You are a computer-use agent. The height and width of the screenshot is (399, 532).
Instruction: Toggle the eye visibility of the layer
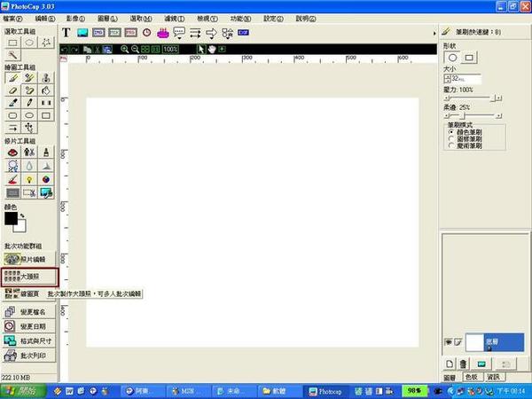point(448,342)
